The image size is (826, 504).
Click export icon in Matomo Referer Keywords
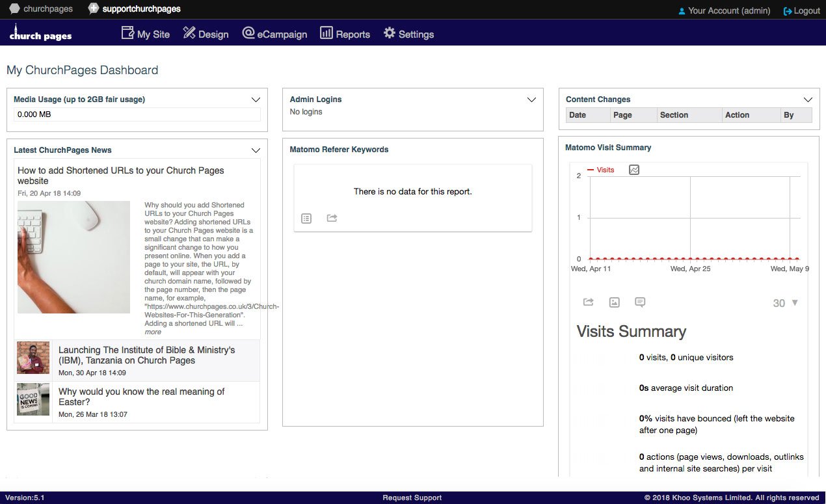pos(332,219)
